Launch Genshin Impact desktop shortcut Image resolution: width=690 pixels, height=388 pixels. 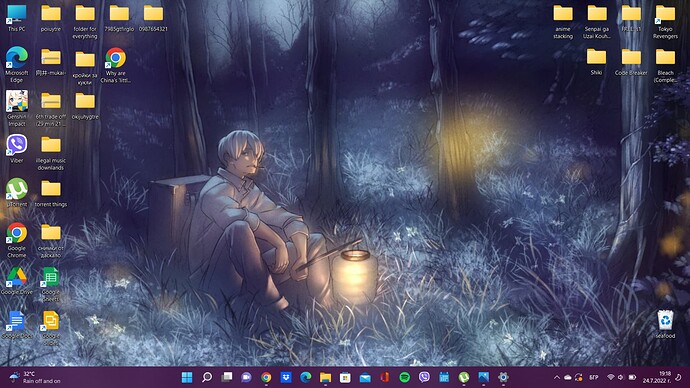coord(16,109)
